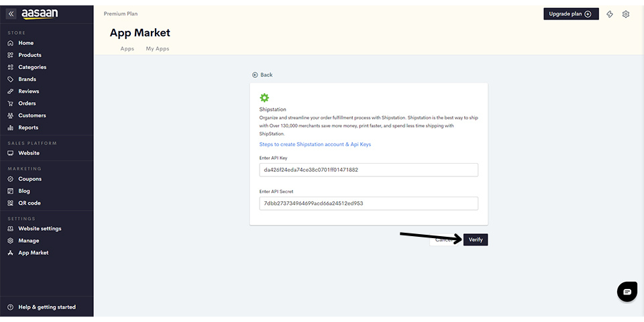Switch to the My Apps tab
Screen dimensions: 644x322
[157, 48]
